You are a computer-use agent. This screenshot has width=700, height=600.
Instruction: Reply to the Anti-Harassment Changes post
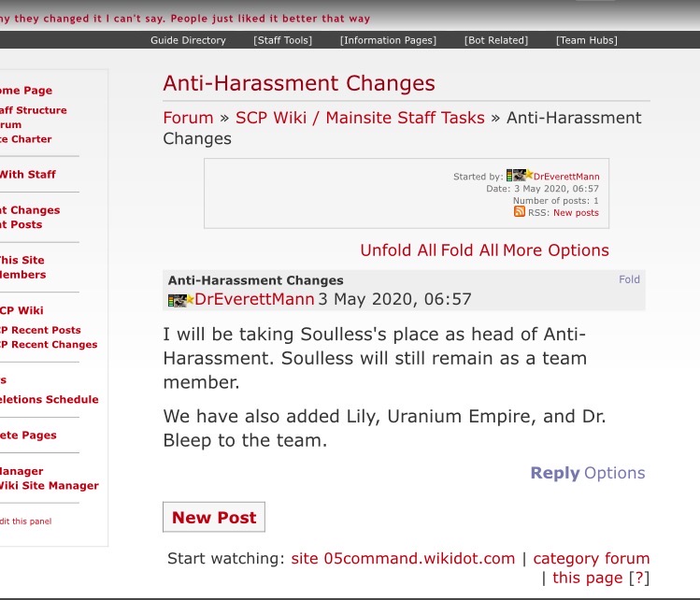coord(555,473)
